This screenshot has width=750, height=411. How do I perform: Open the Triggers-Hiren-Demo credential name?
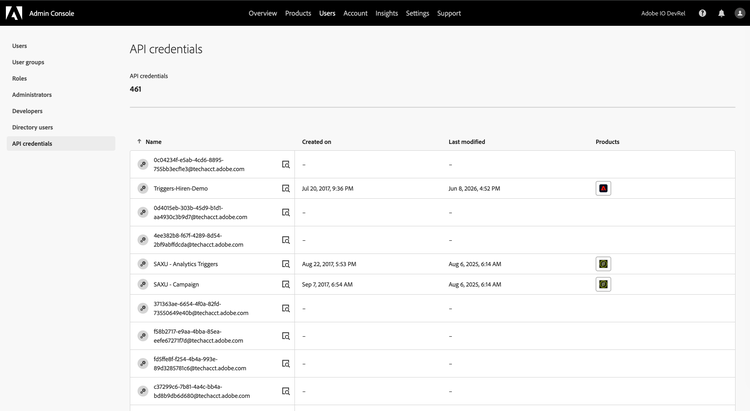[181, 189]
